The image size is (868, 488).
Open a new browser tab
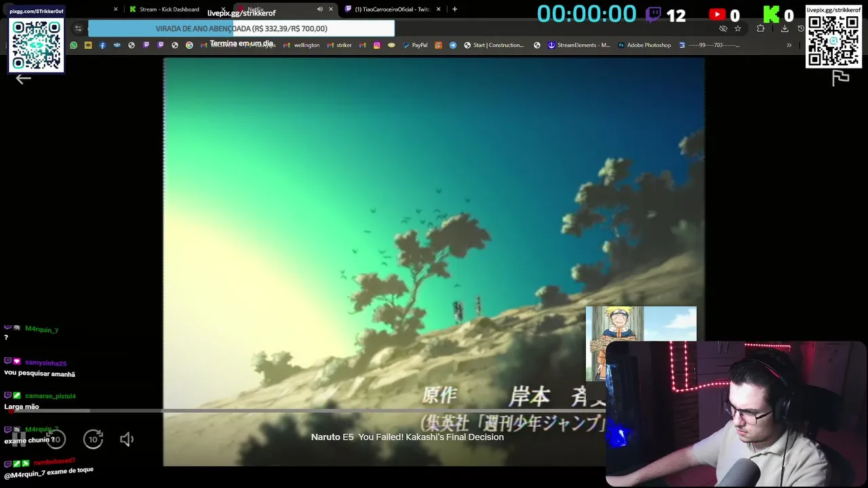click(x=454, y=9)
